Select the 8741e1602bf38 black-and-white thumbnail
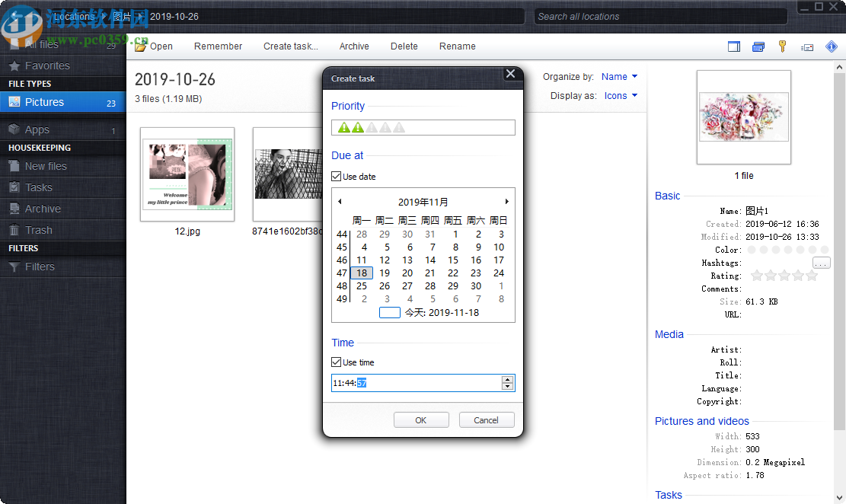 pyautogui.click(x=288, y=174)
